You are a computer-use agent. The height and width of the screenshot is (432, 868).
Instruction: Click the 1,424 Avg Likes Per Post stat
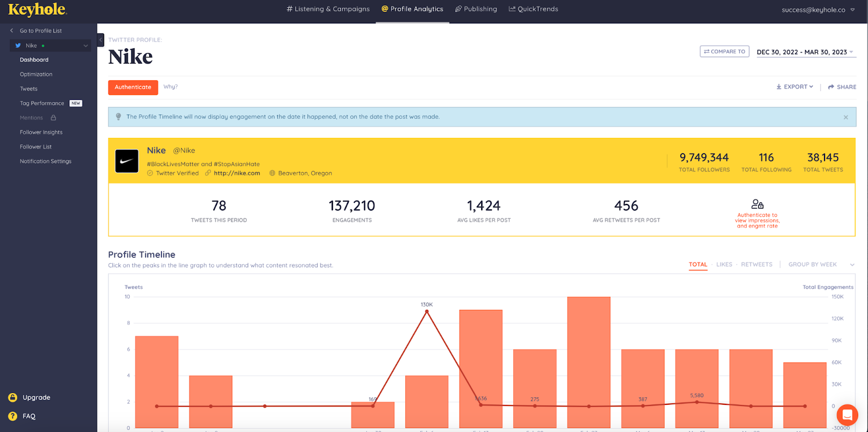[484, 210]
